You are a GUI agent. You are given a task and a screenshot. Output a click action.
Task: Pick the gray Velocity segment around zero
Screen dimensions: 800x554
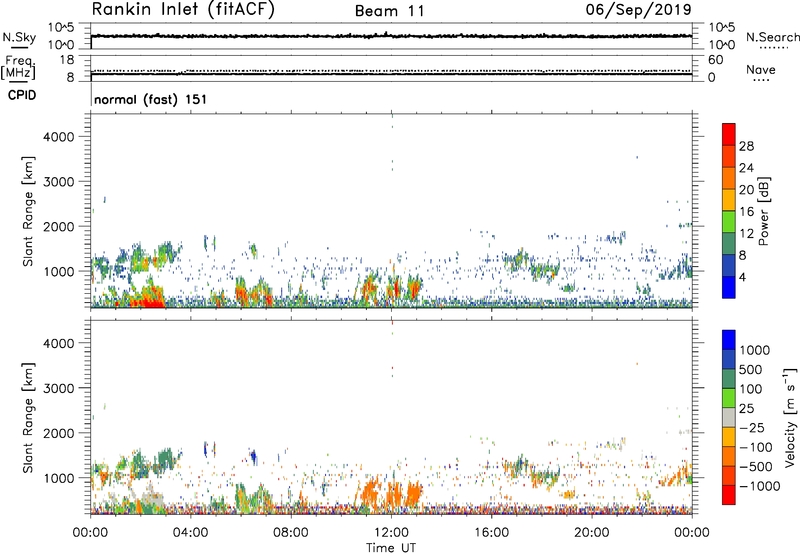click(729, 417)
